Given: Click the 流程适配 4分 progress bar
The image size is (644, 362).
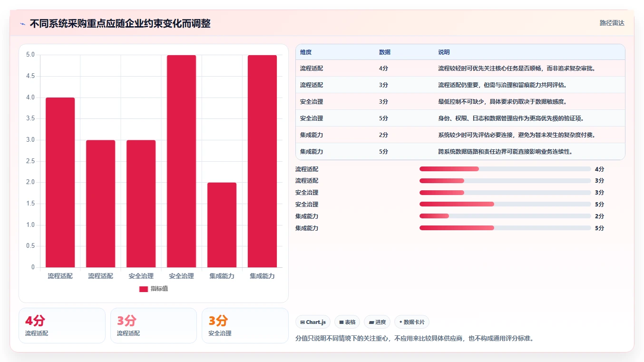Looking at the screenshot, I should [x=505, y=169].
